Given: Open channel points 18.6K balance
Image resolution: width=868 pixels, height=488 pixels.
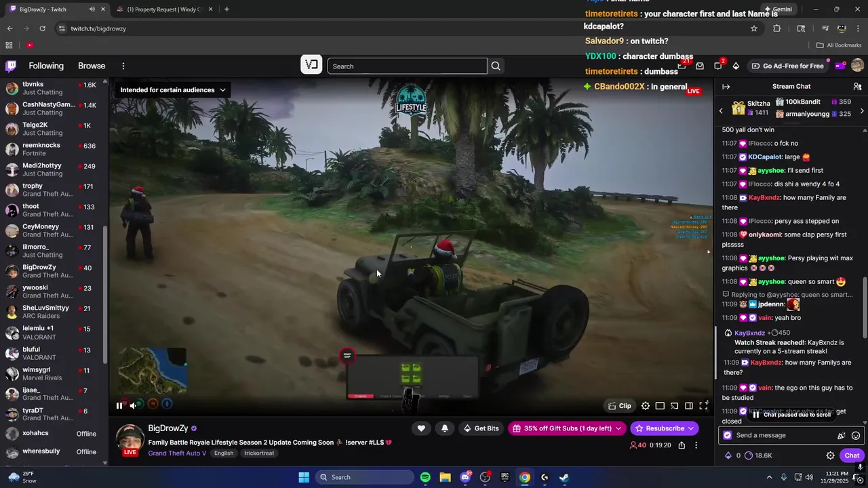Looking at the screenshot, I should [x=758, y=455].
